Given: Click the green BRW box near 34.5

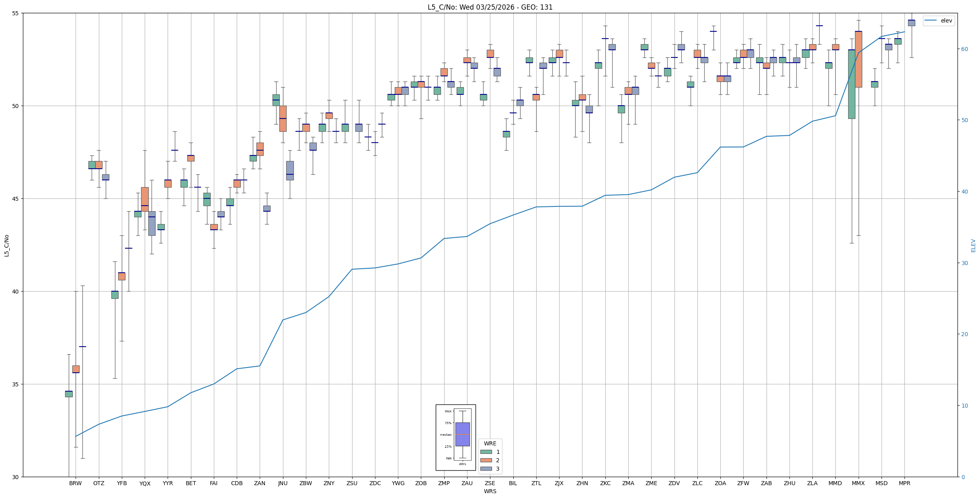Looking at the screenshot, I should [69, 394].
